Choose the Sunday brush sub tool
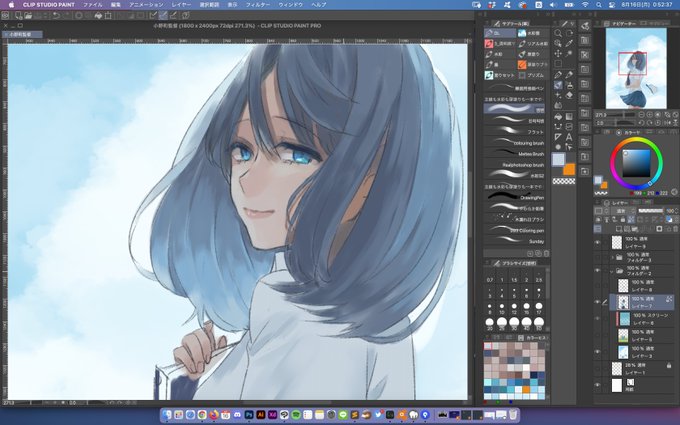The height and width of the screenshot is (425, 680). [x=514, y=241]
